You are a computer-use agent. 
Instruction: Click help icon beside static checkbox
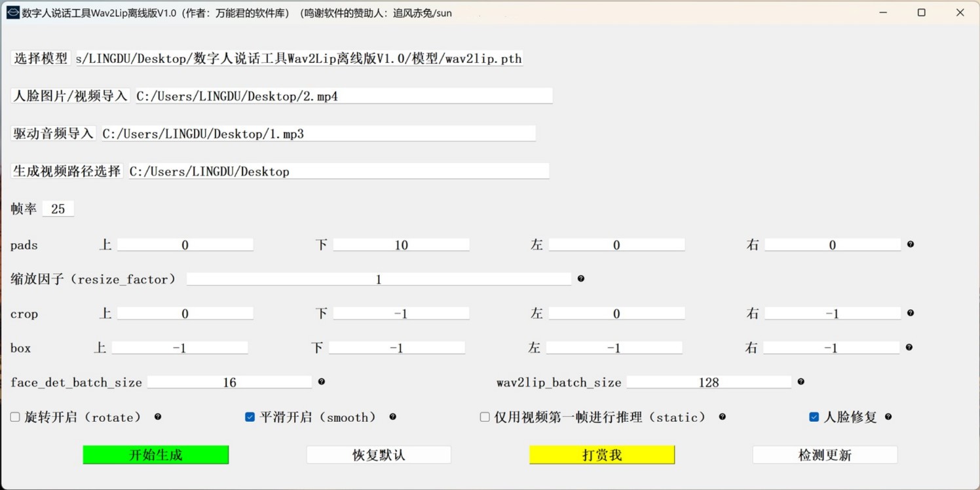723,417
